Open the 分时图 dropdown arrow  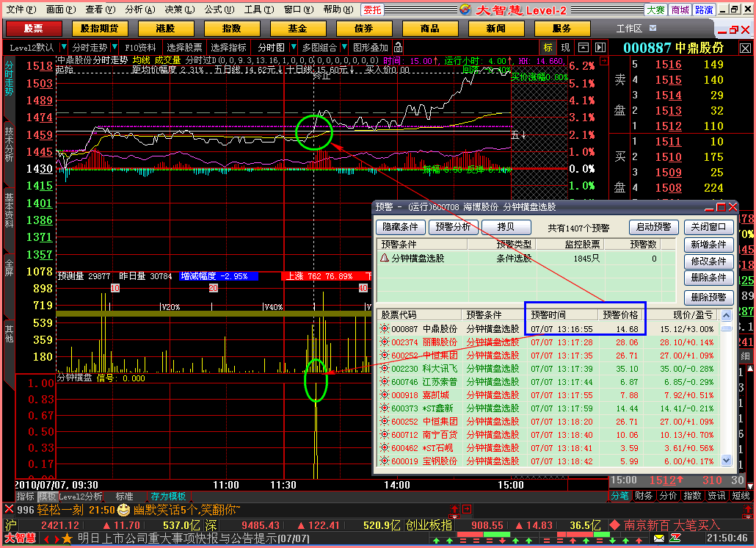point(293,47)
